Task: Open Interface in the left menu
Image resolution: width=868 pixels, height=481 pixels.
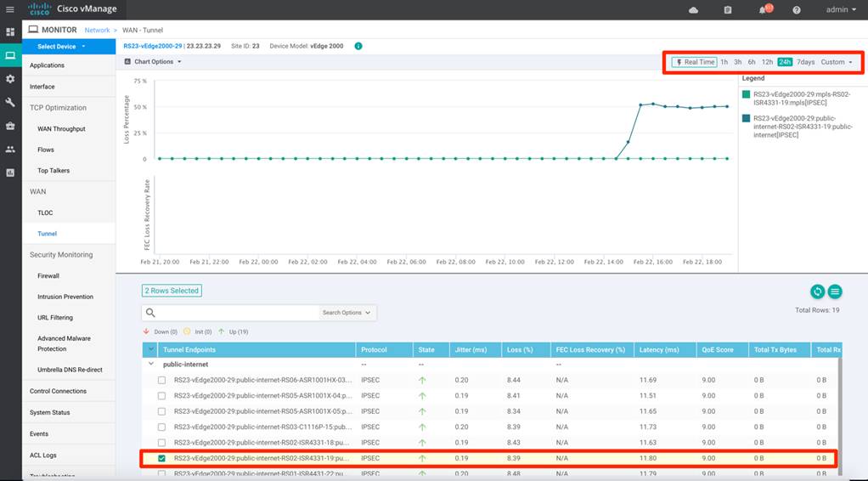Action: point(42,87)
